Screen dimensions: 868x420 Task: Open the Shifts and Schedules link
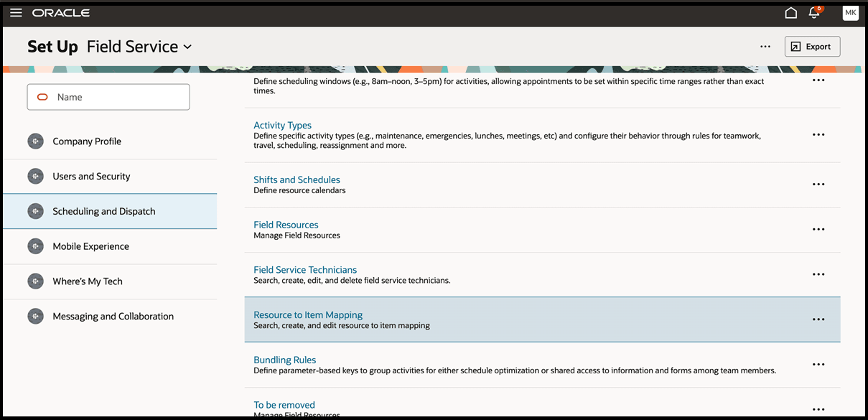(x=297, y=179)
